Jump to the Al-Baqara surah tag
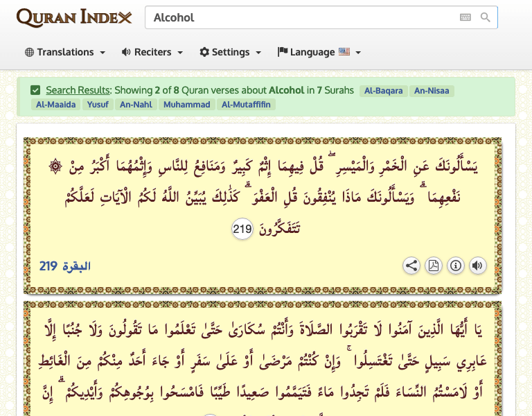The width and height of the screenshot is (532, 416). (383, 91)
